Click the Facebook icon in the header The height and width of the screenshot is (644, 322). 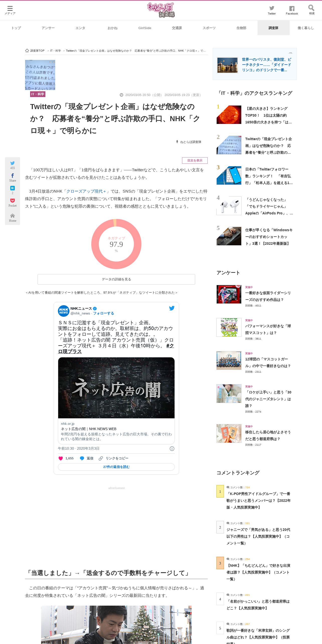coord(292,10)
